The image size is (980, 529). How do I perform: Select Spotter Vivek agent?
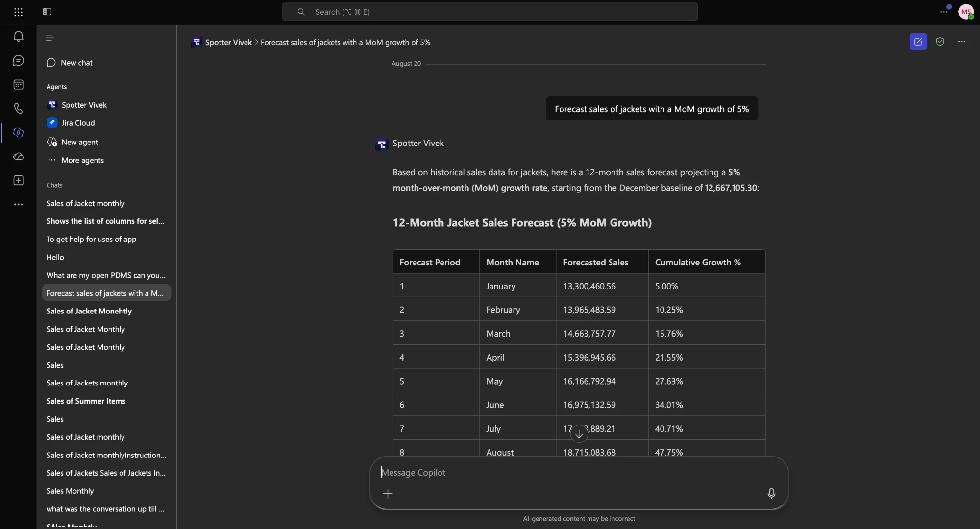point(77,105)
